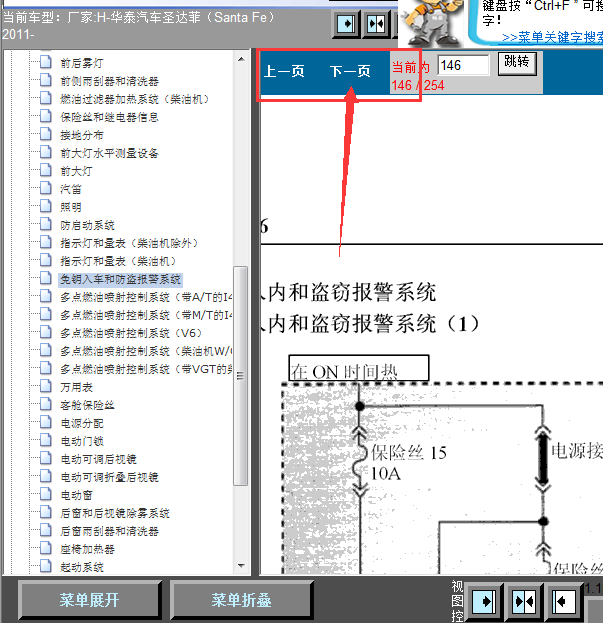The image size is (603, 623).
Task: Open the 保险丝和继电器信息 tree item
Action: (x=109, y=117)
